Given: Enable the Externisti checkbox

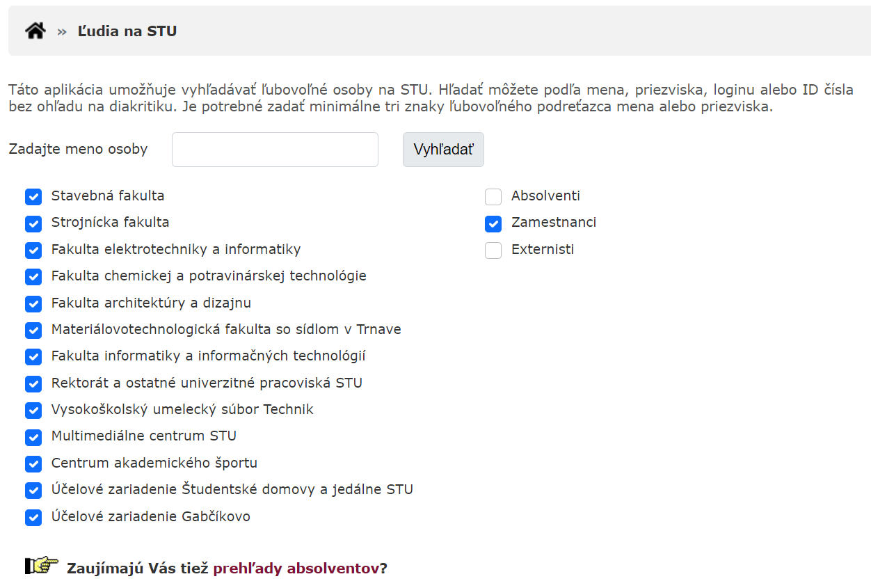Looking at the screenshot, I should [493, 251].
